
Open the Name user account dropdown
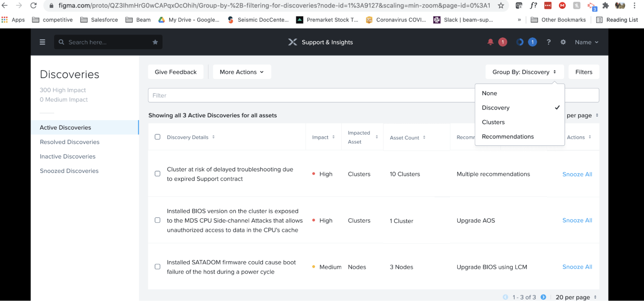[x=586, y=42]
